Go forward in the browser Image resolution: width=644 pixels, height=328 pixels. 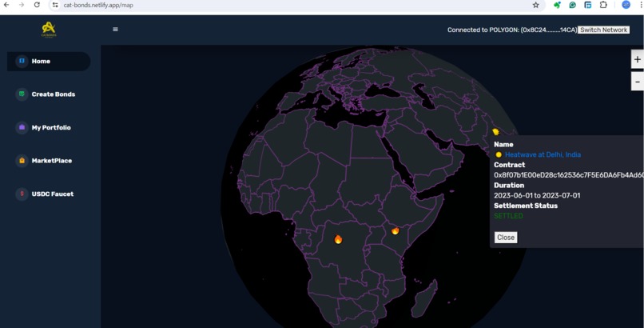(x=22, y=5)
